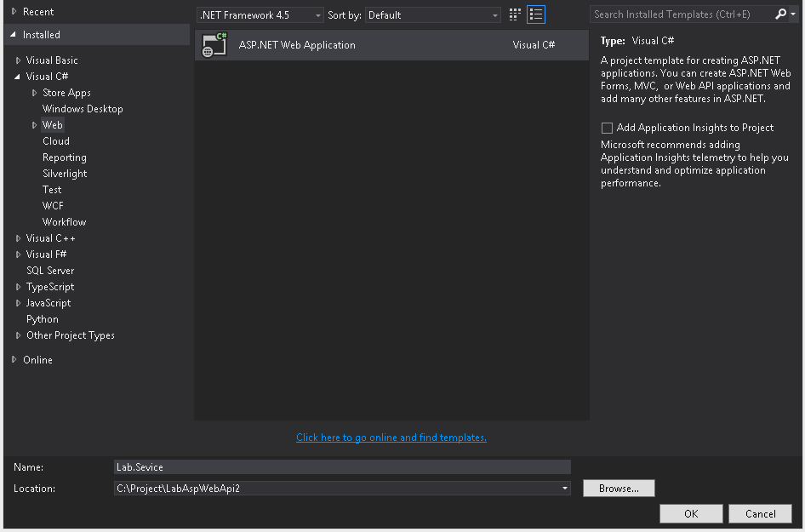Confirm with the OK button
The height and width of the screenshot is (532, 805).
[691, 513]
